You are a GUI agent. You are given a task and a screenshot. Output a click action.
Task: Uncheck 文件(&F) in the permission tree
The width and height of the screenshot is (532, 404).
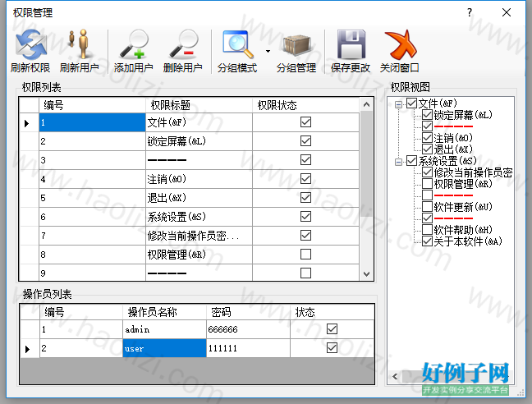pyautogui.click(x=412, y=103)
